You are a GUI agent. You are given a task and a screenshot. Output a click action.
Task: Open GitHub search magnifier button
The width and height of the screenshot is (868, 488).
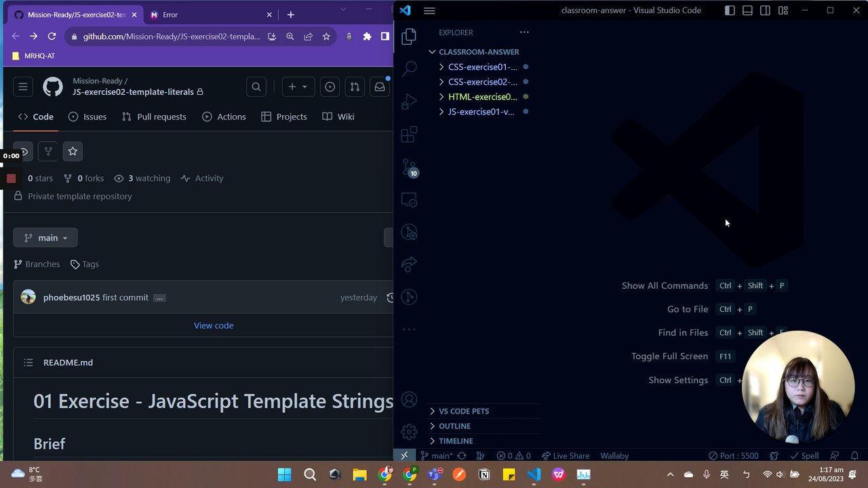tap(256, 87)
